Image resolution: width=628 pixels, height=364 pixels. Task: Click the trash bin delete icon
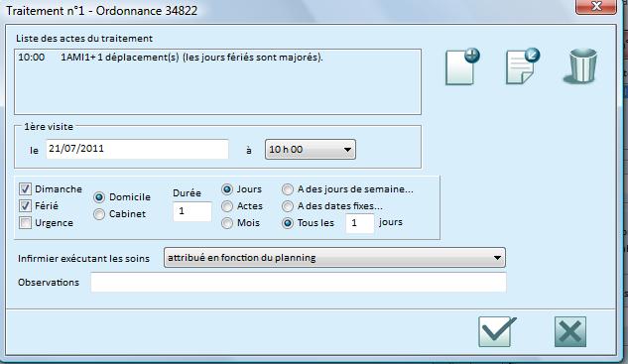point(580,65)
